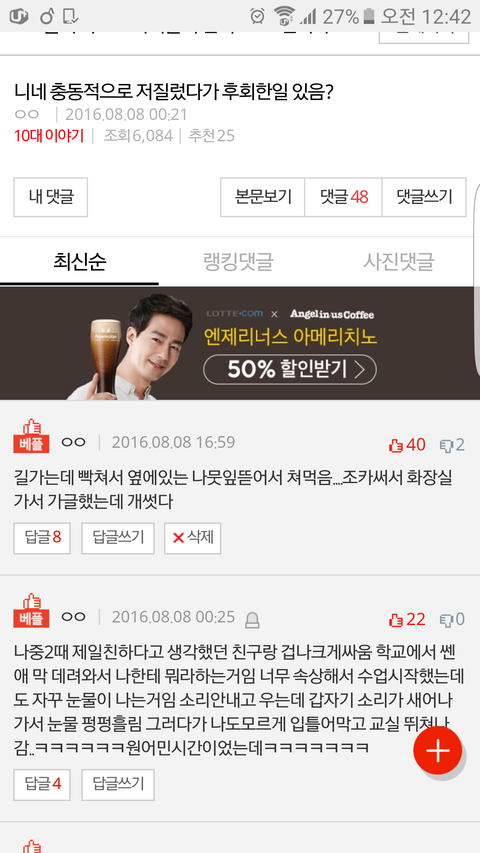Tap Wi-Fi icon in status bar
Image resolution: width=480 pixels, height=853 pixels.
coord(284,16)
